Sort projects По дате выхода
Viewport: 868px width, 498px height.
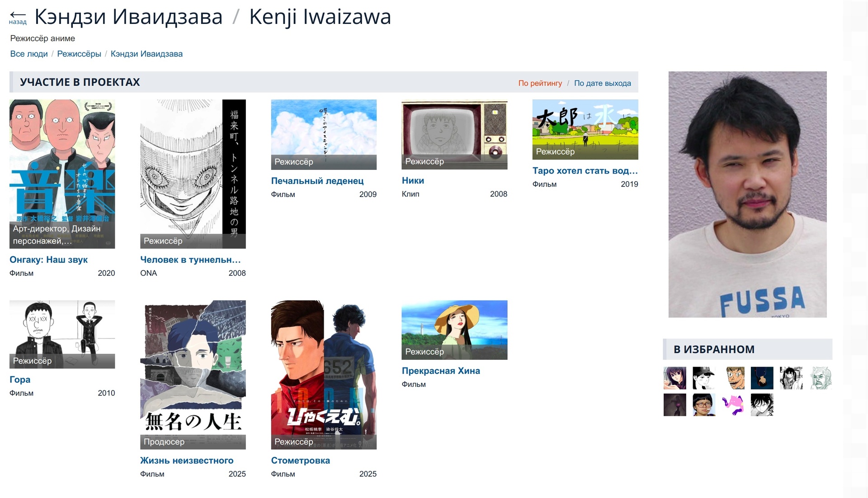602,83
